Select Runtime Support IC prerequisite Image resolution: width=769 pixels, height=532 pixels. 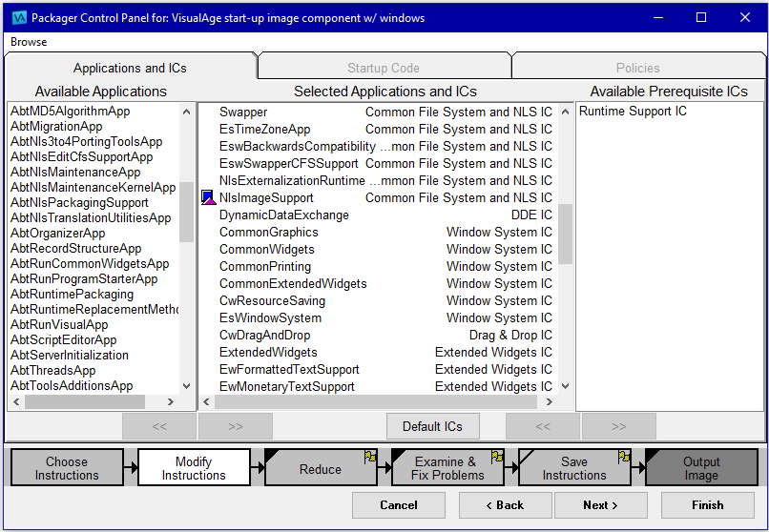[x=633, y=112]
